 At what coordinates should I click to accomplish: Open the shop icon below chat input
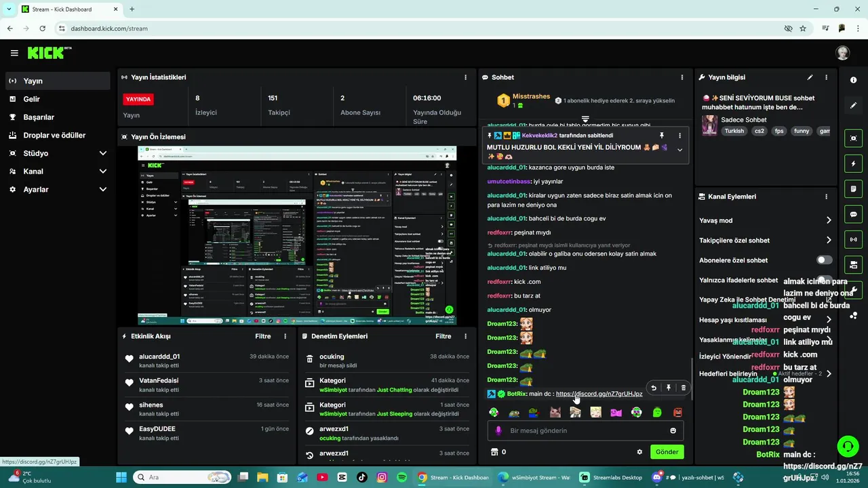[x=494, y=452]
